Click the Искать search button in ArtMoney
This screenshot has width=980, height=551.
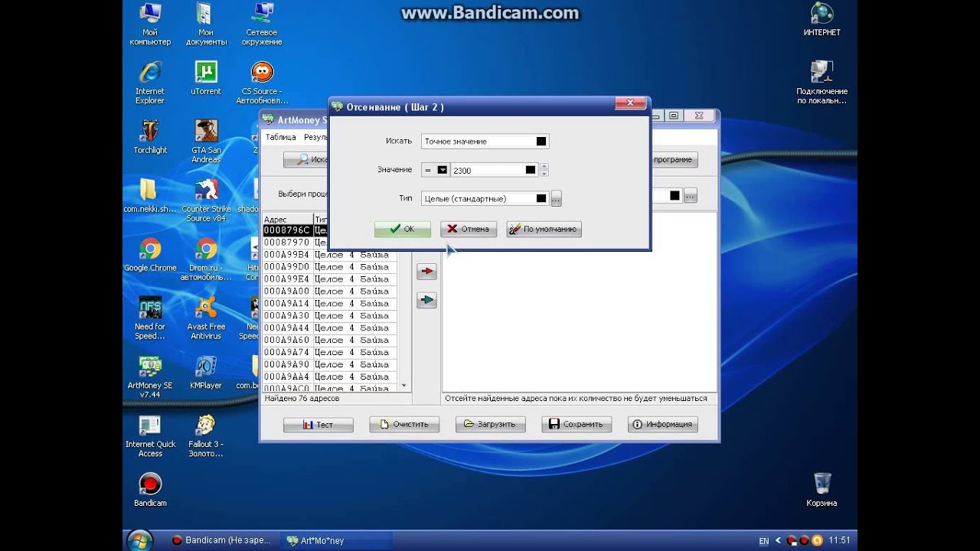306,159
